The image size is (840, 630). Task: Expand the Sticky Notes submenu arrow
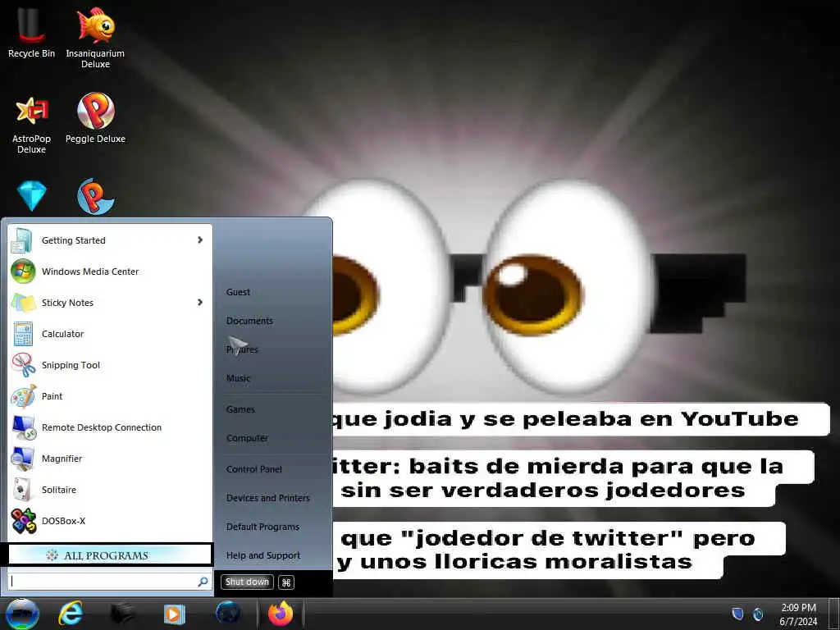pos(200,302)
